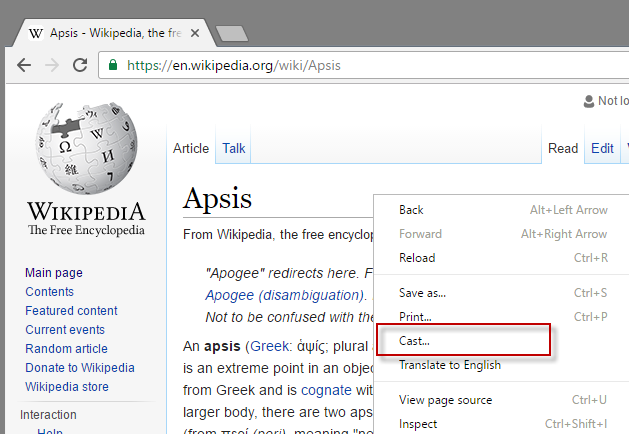
Task: Reload the page with the refresh icon
Action: click(x=80, y=65)
